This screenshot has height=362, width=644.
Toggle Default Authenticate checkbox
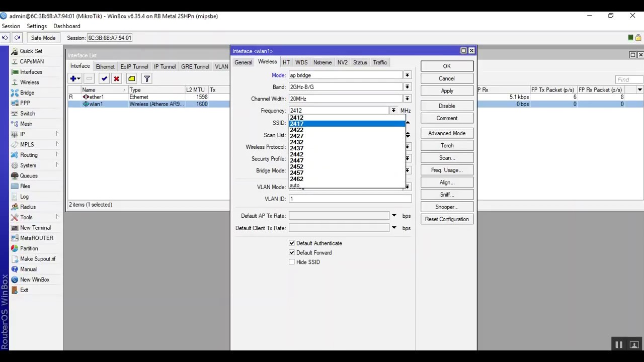coord(292,243)
